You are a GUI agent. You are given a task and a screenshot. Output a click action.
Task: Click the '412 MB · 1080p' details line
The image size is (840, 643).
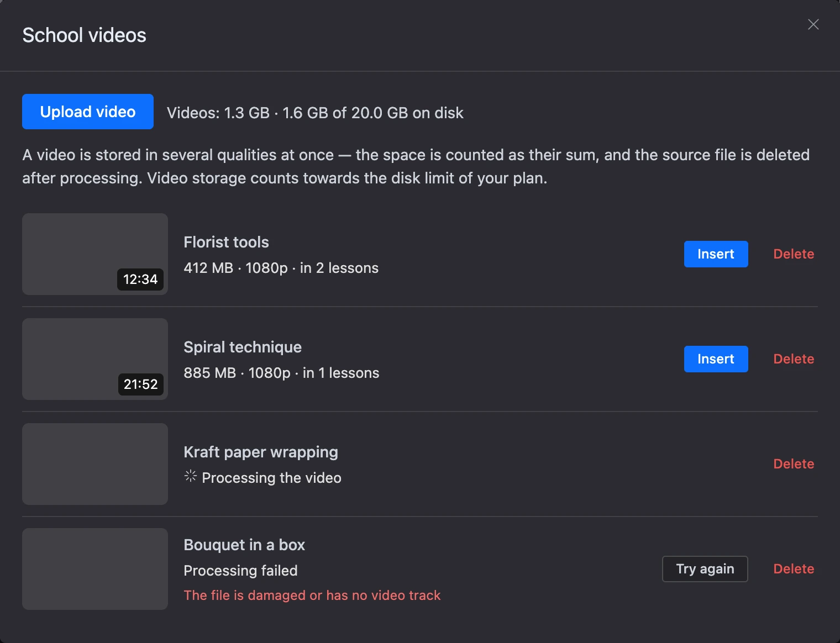[281, 268]
